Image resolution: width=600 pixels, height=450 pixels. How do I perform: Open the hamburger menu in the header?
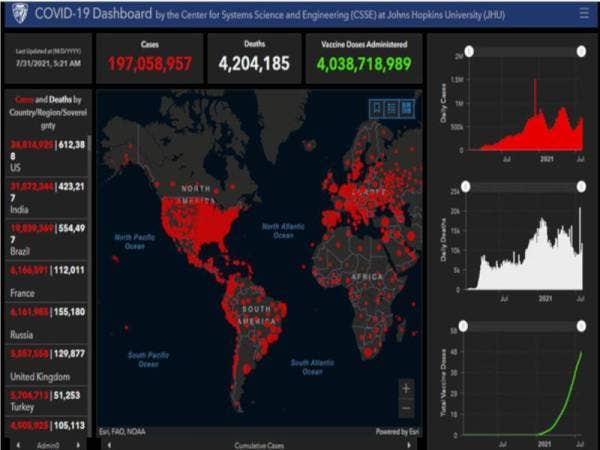(583, 14)
